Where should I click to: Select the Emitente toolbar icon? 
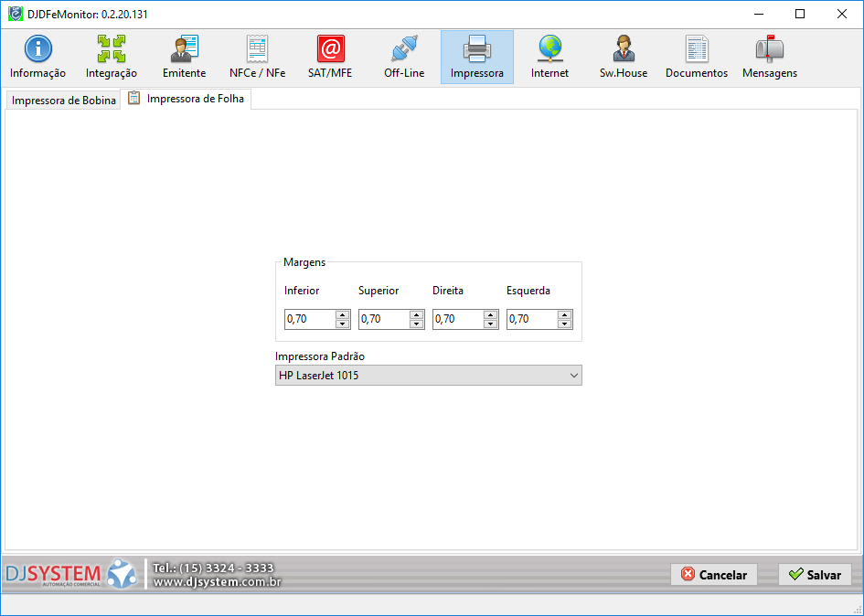184,58
